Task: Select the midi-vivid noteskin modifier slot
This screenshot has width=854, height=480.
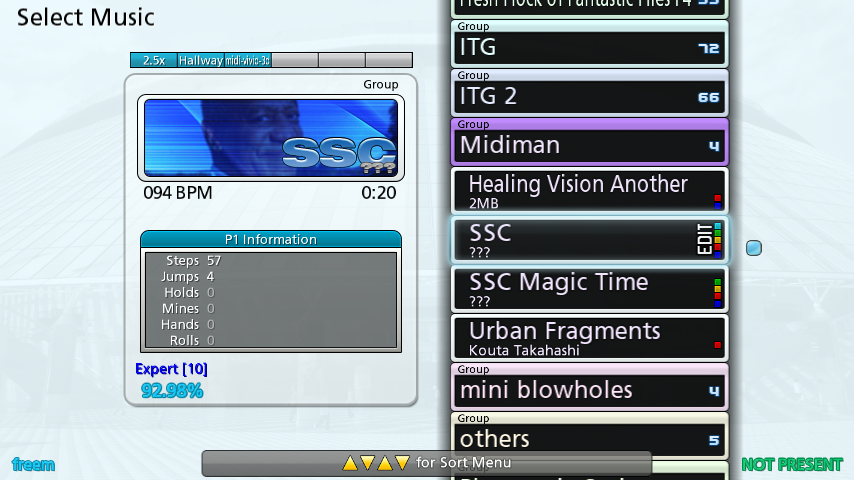Action: (x=248, y=60)
